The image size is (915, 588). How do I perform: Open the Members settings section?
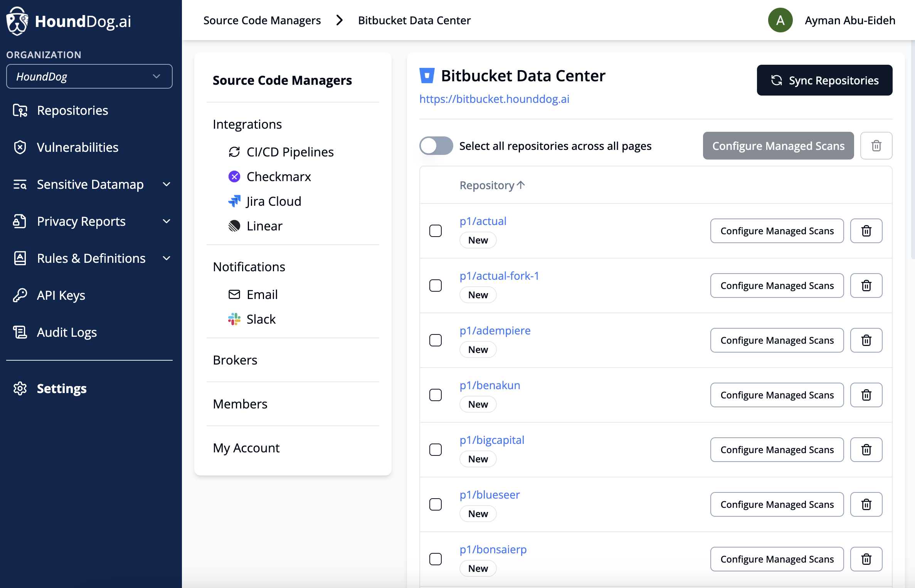[x=240, y=404]
